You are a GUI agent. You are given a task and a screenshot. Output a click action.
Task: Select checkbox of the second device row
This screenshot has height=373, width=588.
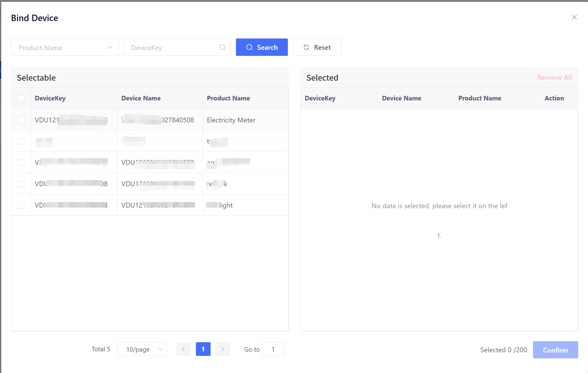click(21, 141)
